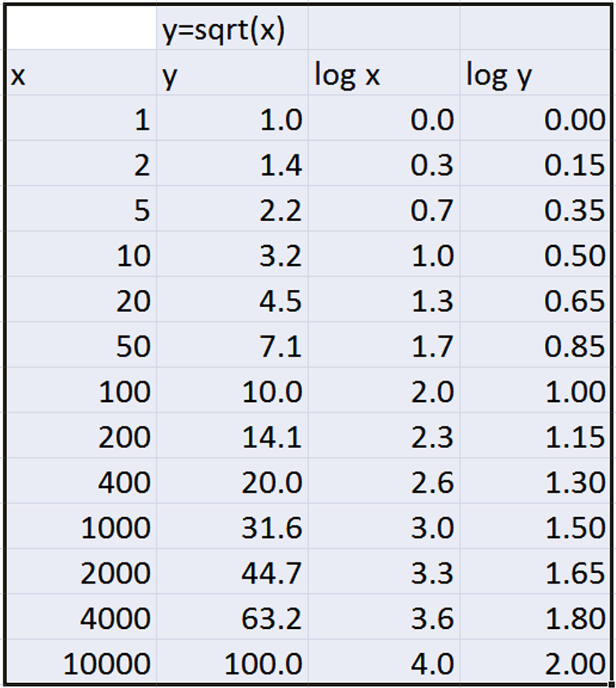Screen dimensions: 616x688
Task: Select the x cell containing 50
Action: pos(80,346)
